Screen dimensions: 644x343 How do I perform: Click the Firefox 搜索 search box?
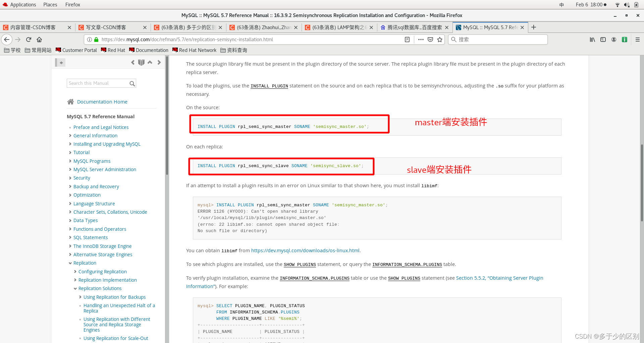click(x=498, y=40)
